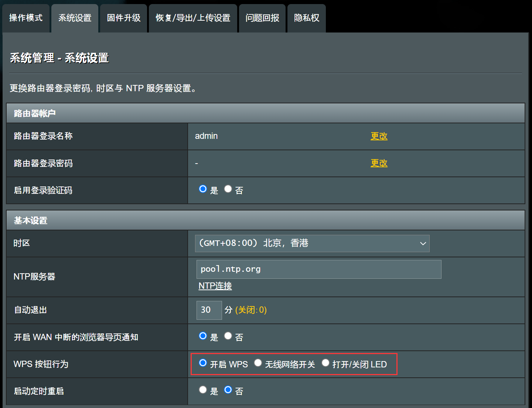Go to 恢复/导出/上传设置 tab

(193, 18)
